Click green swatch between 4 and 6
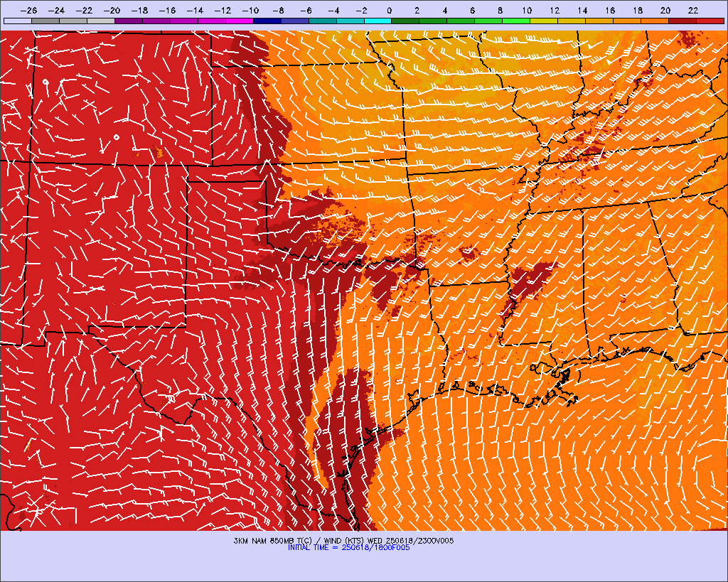728x582 pixels. point(461,21)
